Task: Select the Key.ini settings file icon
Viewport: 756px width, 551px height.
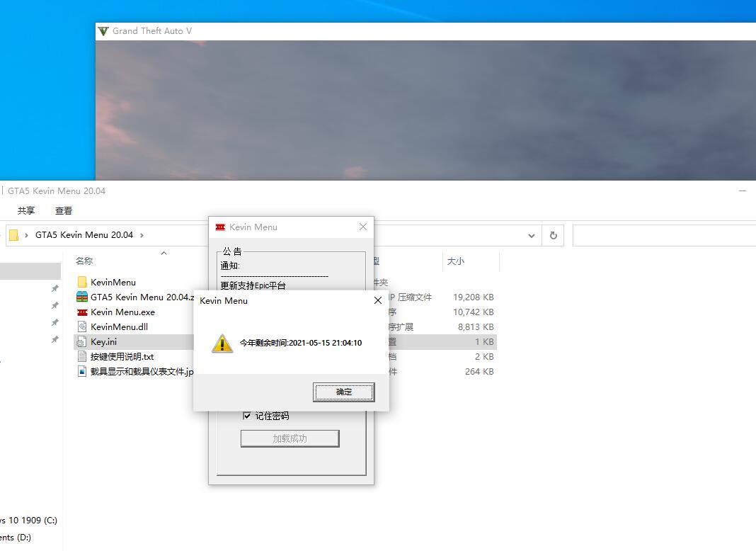Action: [81, 341]
